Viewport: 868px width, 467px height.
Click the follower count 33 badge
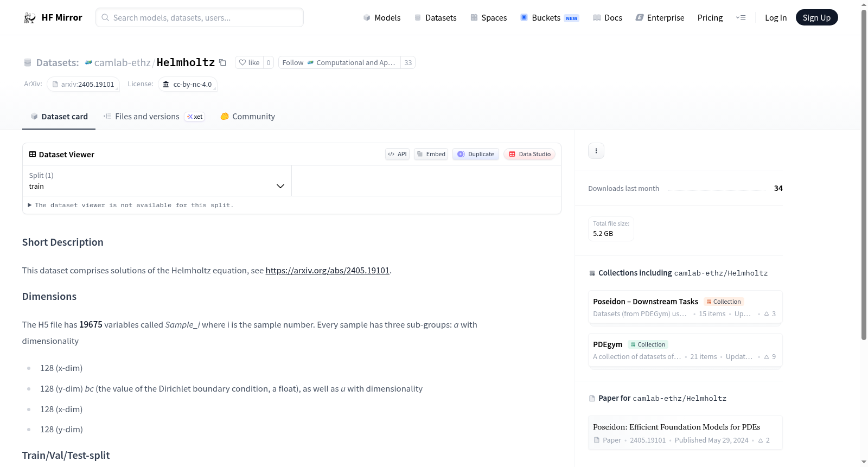tap(408, 62)
